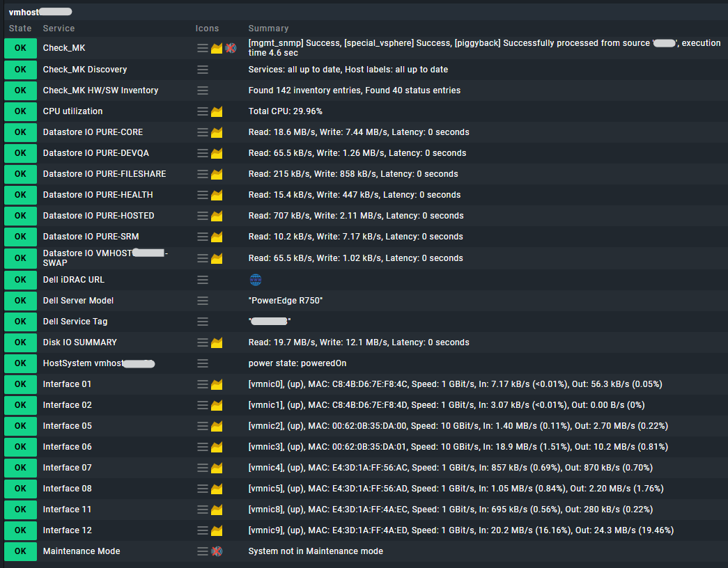Show graph for Datastore IO PURE-CORE

(217, 132)
